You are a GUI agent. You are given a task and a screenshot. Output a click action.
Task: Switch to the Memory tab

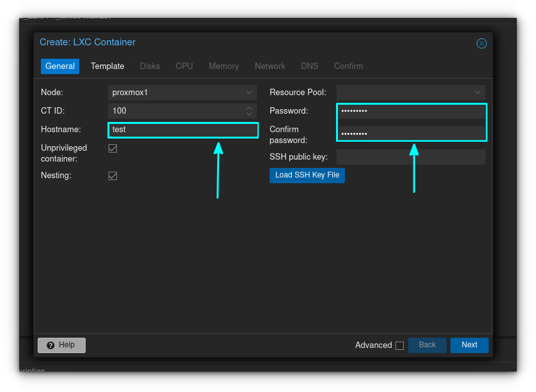(x=224, y=66)
